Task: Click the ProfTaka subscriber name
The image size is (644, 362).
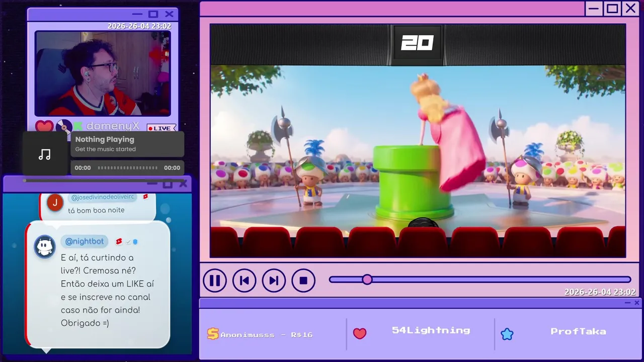Action: point(578,331)
